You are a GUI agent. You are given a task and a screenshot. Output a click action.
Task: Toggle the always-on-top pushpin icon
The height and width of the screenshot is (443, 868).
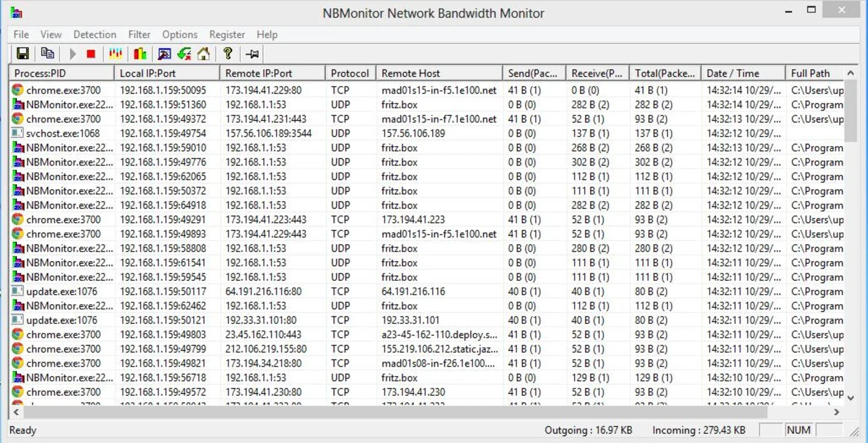pyautogui.click(x=252, y=54)
